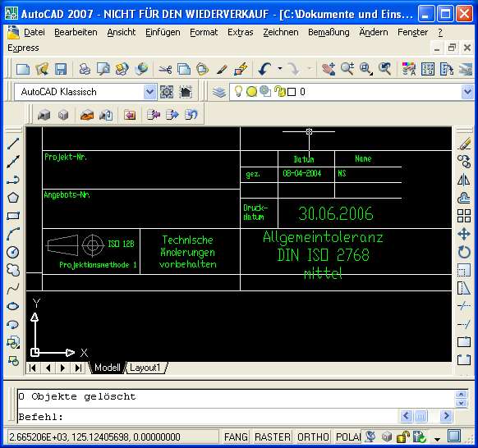The width and height of the screenshot is (478, 448).
Task: Toggle layer lock padlock icon
Action: [279, 91]
